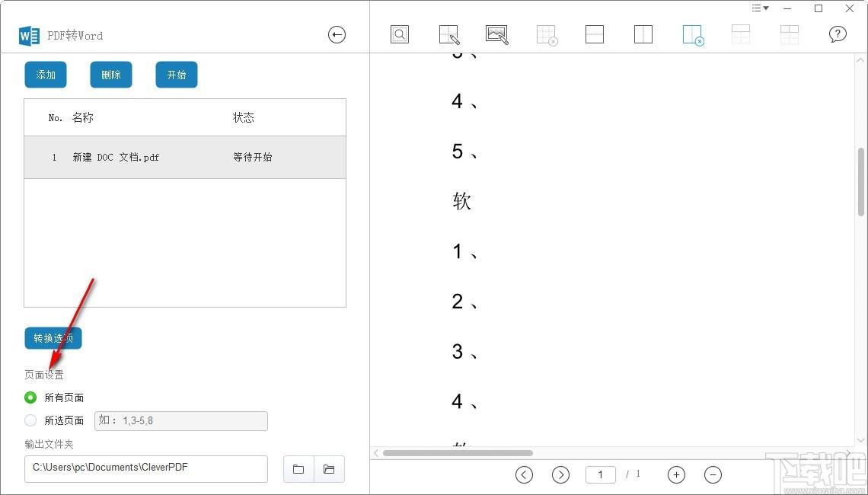Select the table edit pencil tool
Image resolution: width=868 pixels, height=495 pixels.
[x=449, y=34]
